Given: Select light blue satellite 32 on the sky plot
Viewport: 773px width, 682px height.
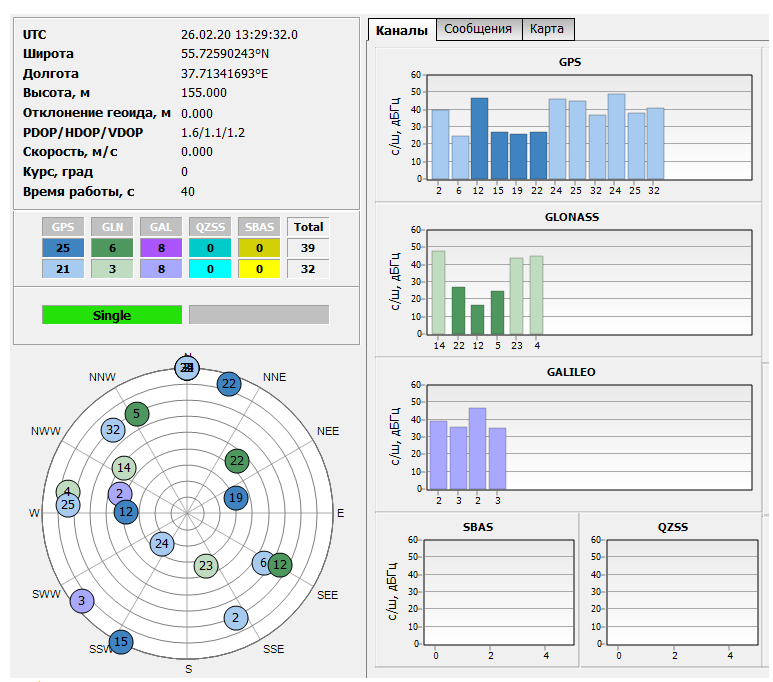Looking at the screenshot, I should 113,430.
